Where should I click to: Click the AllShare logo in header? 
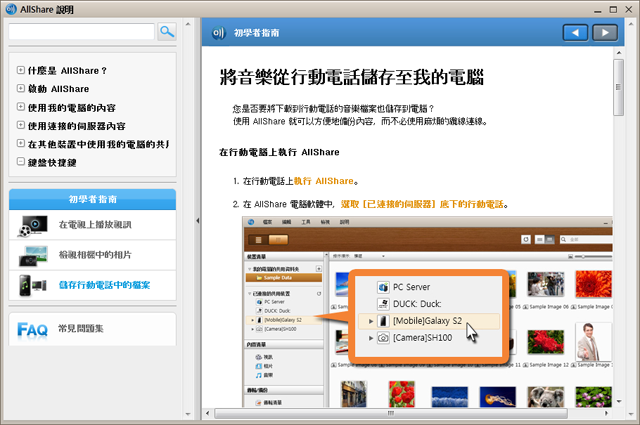tap(218, 33)
